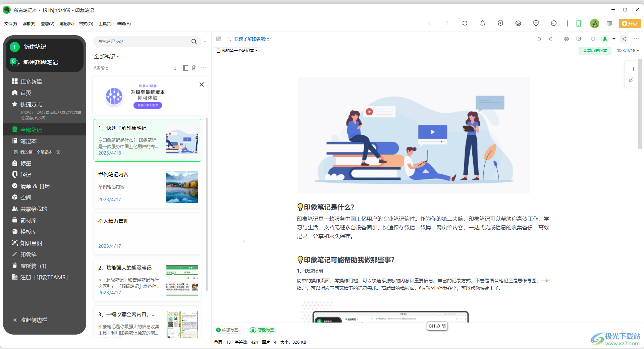Screen dimensions: 644x349
Task: Click the search notes input field
Action: pyautogui.click(x=143, y=42)
